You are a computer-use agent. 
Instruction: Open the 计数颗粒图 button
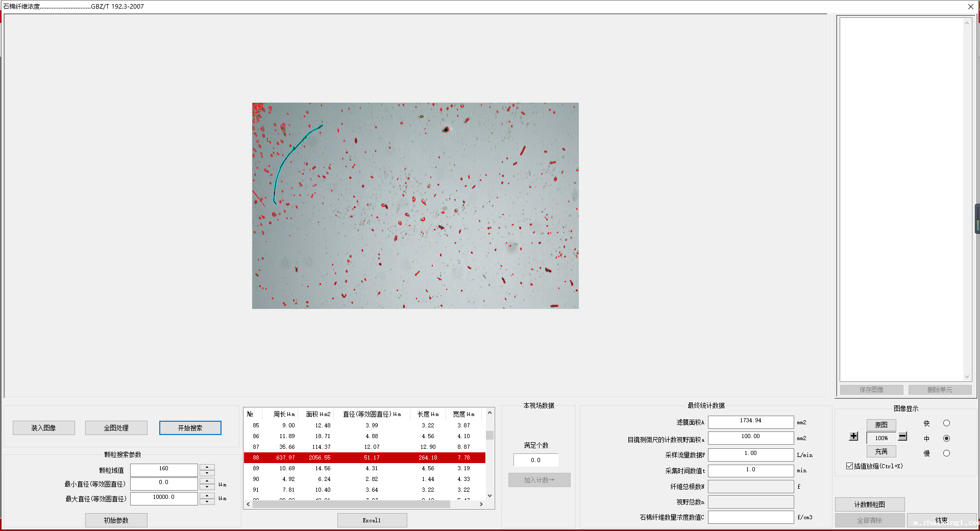[x=870, y=504]
